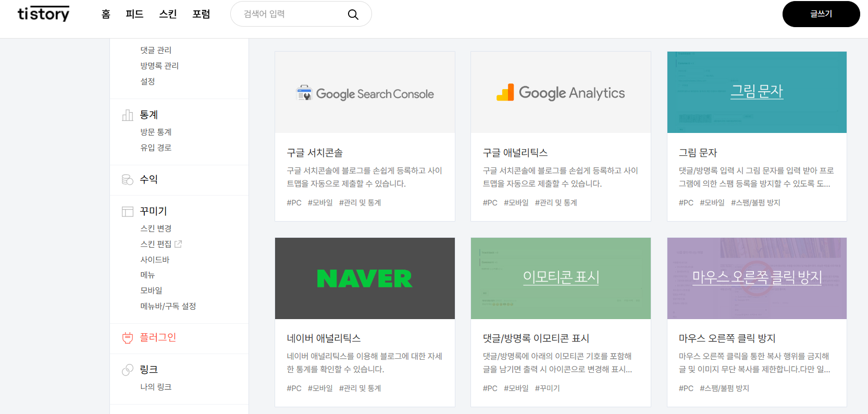Click #PC tag on 네이버 애널리틱스 card

[x=294, y=388]
